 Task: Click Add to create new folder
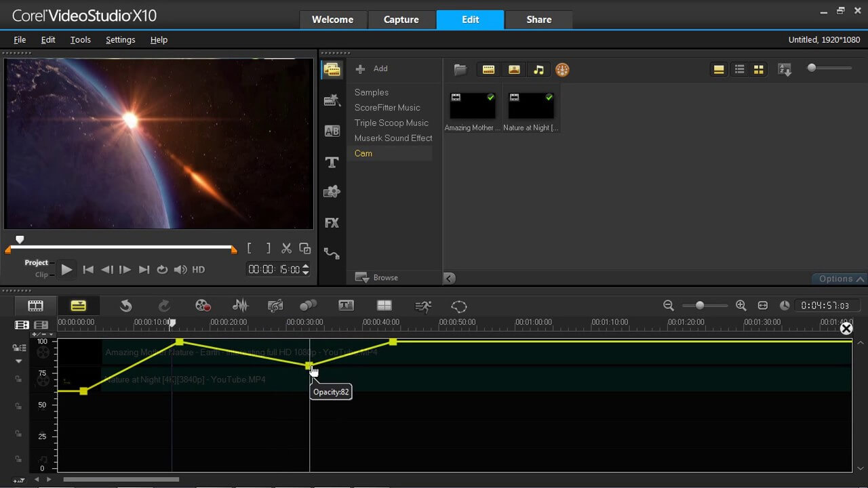click(x=372, y=68)
